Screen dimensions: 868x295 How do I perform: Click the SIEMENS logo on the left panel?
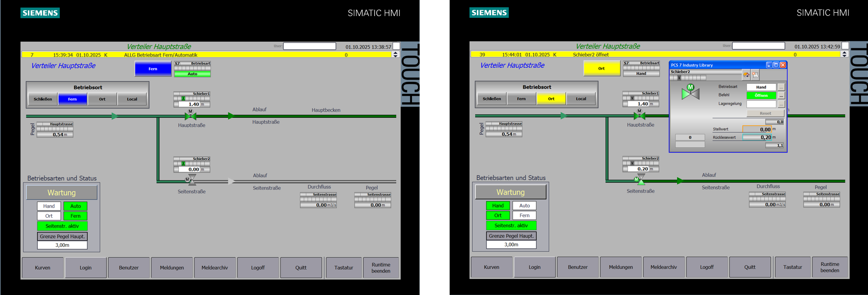click(x=40, y=13)
